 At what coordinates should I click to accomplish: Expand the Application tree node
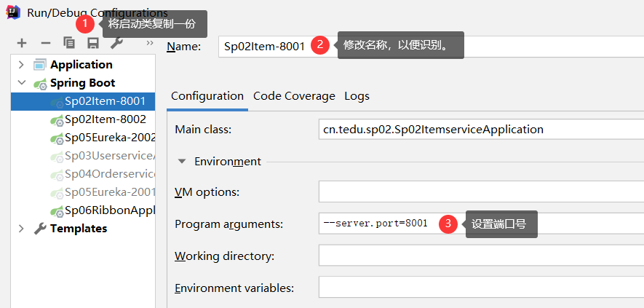21,65
